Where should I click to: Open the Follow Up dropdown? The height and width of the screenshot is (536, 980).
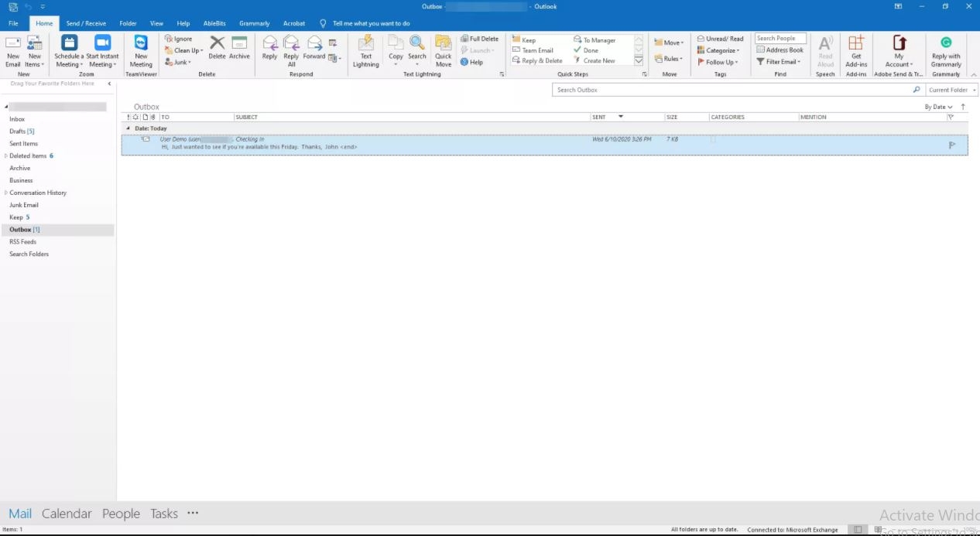click(718, 62)
